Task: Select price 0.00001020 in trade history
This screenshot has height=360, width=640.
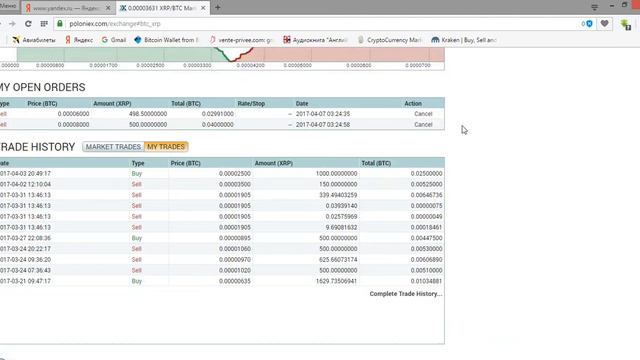Action: [x=235, y=270]
